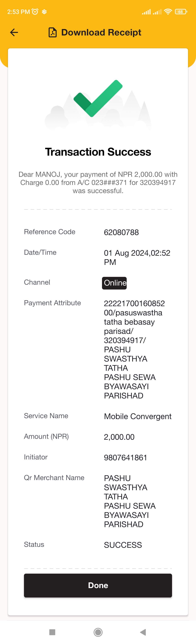Click the alarm clock status icon
This screenshot has height=644, width=196.
[x=35, y=12]
